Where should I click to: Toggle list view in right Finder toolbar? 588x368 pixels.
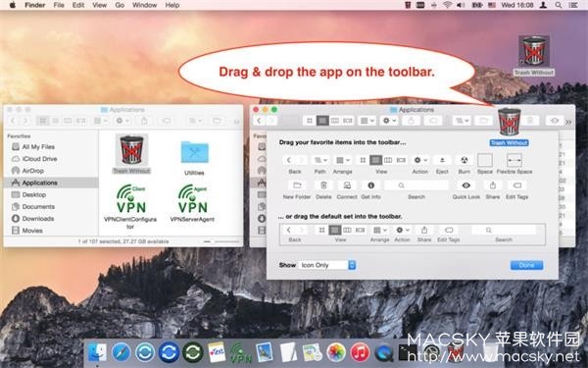click(x=322, y=121)
